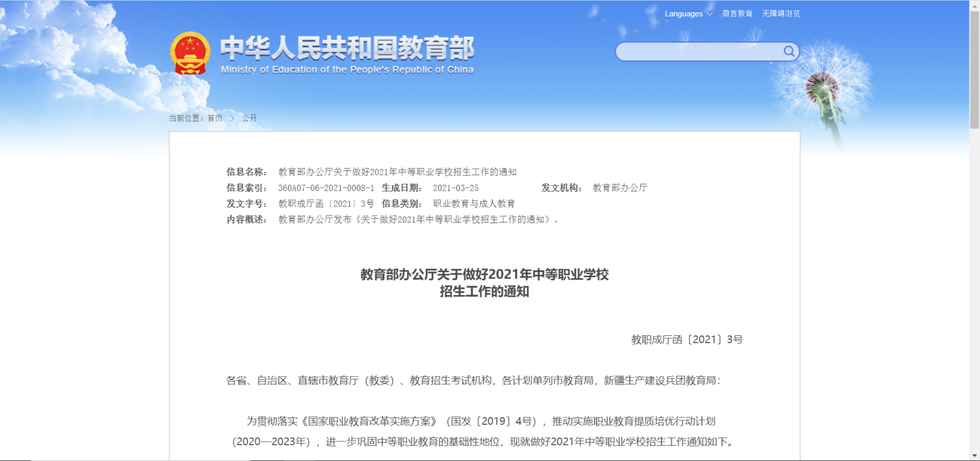980x461 pixels.
Task: Click the national emblem logo
Action: pos(190,53)
